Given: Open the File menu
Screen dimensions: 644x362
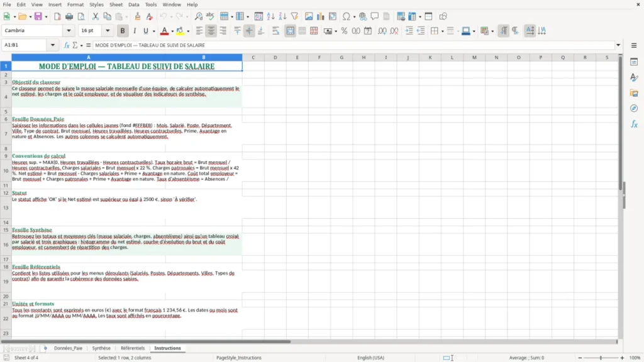Looking at the screenshot, I should (7, 4).
